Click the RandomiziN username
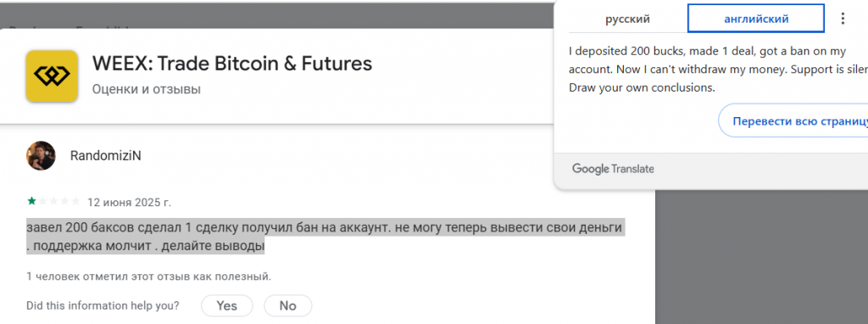 106,156
